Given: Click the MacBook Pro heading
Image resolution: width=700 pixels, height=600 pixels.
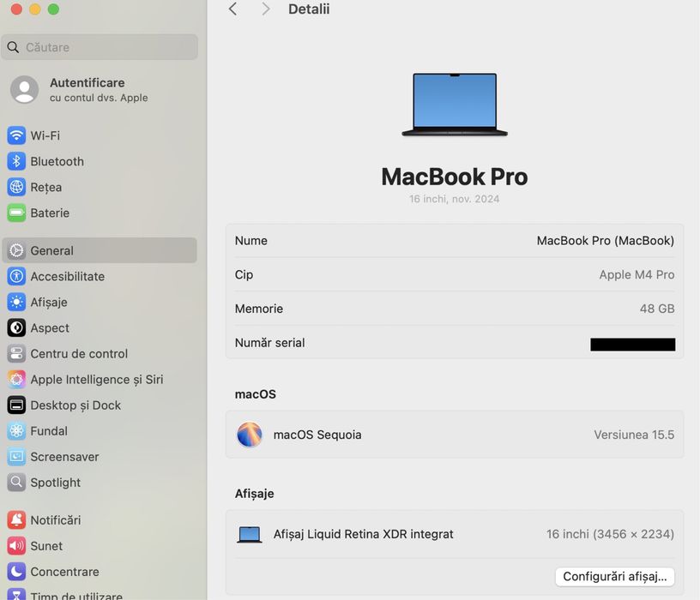Looking at the screenshot, I should coord(455,177).
